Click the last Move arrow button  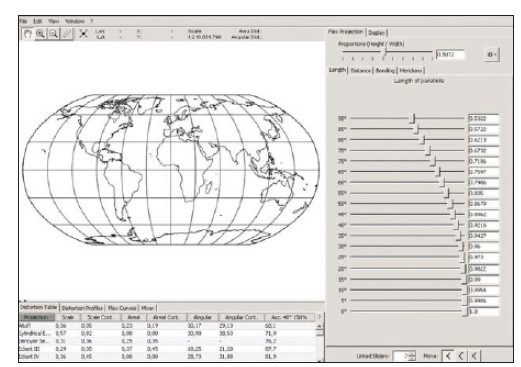pyautogui.click(x=474, y=356)
